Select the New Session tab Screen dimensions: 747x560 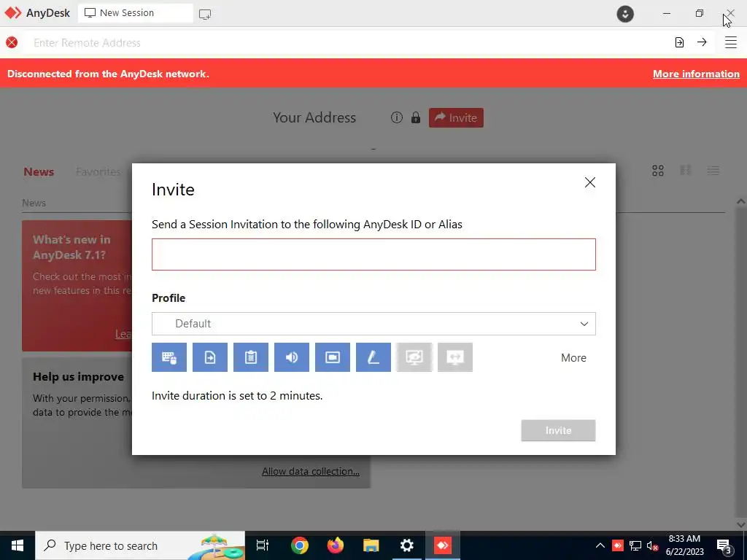[x=135, y=13]
